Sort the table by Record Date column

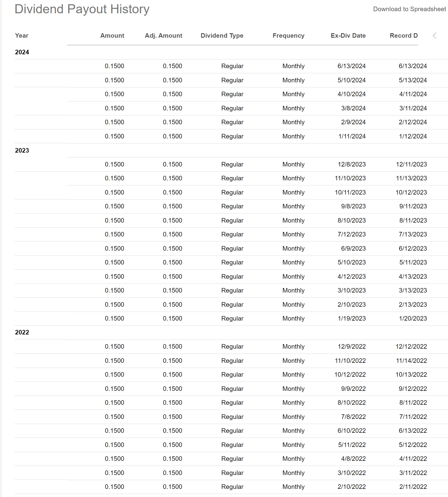click(404, 35)
